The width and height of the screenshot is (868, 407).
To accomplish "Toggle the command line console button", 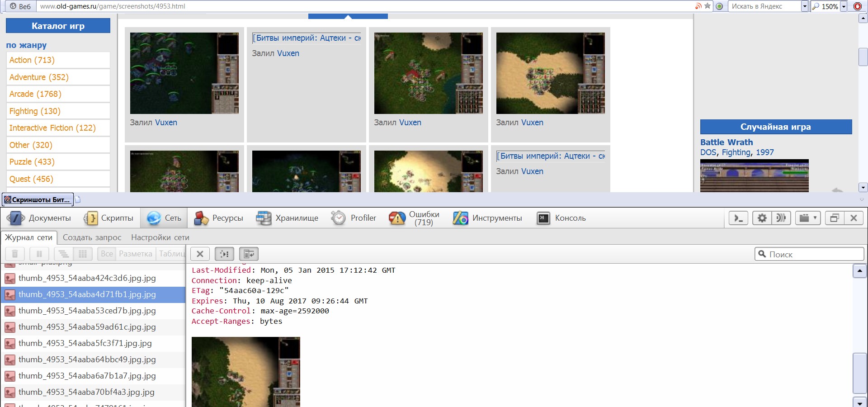I will 738,218.
